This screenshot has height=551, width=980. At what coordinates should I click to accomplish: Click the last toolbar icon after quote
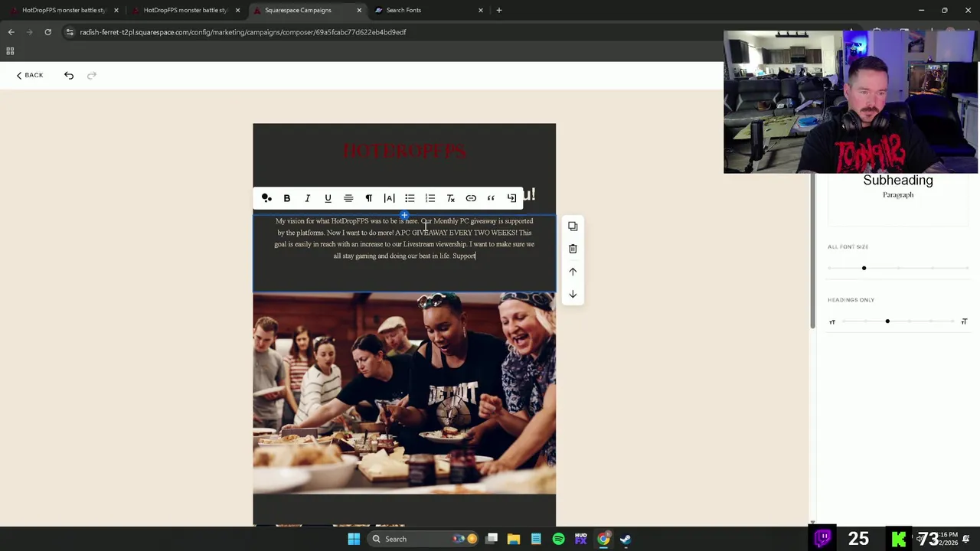(511, 198)
